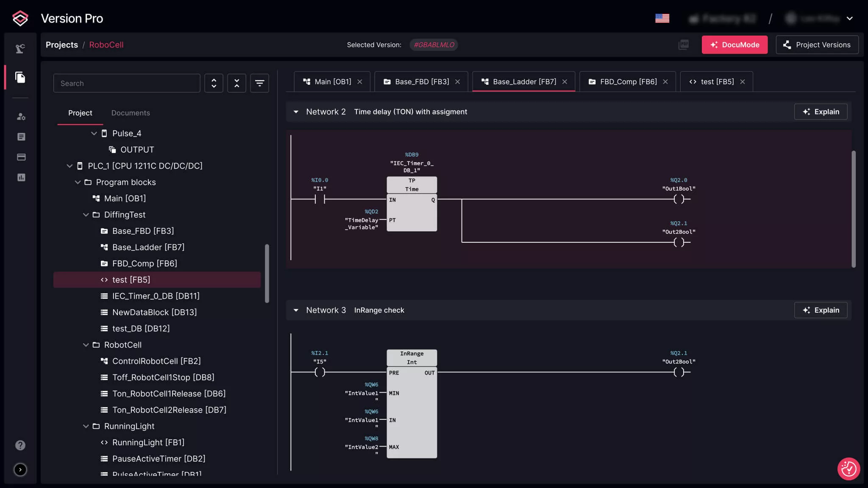This screenshot has height=488, width=868.
Task: Collapse all tree items button
Action: (236, 83)
